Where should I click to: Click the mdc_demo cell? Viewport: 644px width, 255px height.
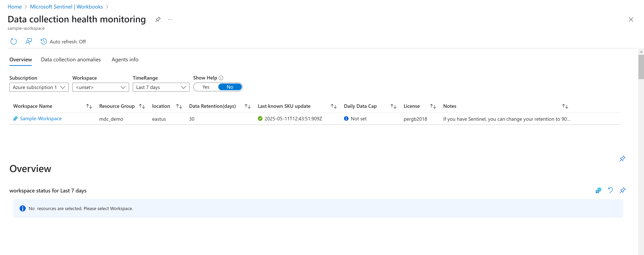pyautogui.click(x=111, y=119)
